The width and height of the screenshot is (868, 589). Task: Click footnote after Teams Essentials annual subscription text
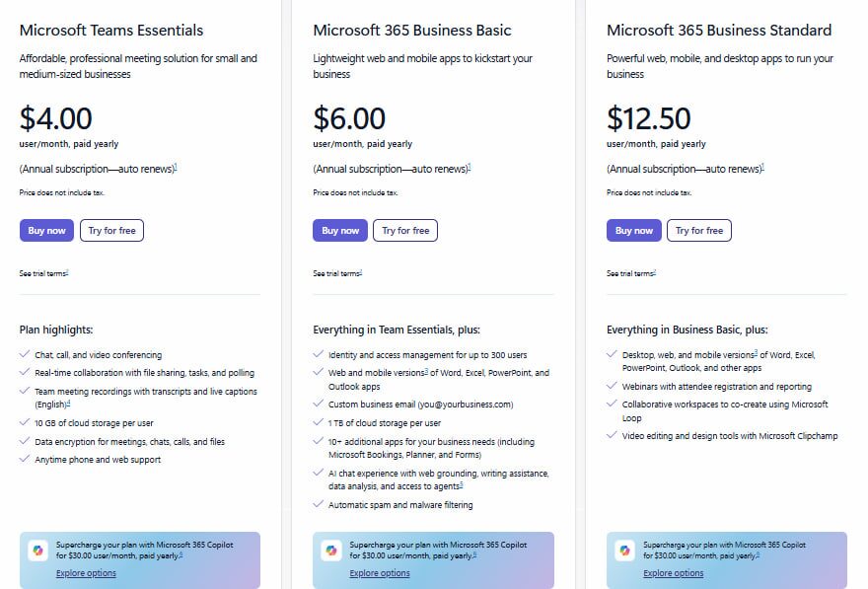[176, 167]
